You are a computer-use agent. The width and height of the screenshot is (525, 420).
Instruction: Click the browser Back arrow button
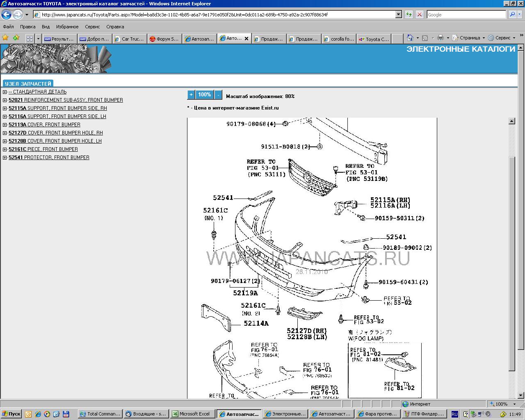[6, 15]
